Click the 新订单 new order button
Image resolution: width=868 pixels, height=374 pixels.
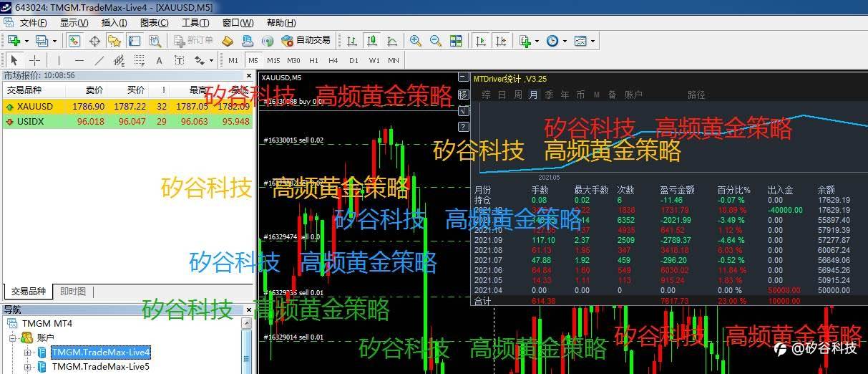point(193,41)
